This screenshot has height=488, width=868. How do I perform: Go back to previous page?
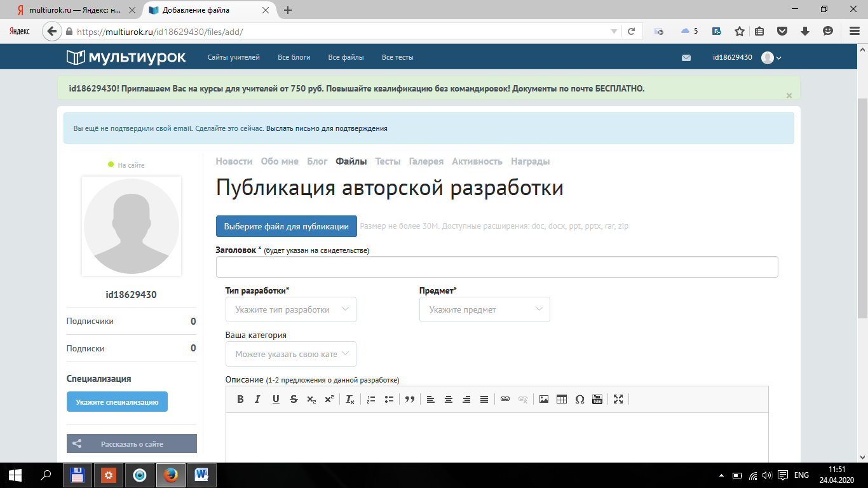(52, 31)
